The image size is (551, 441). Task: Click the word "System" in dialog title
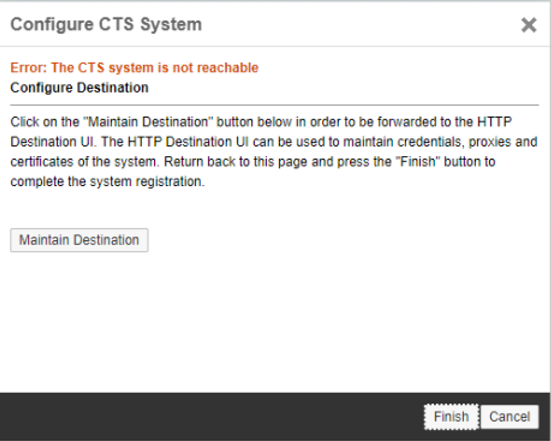(x=171, y=25)
